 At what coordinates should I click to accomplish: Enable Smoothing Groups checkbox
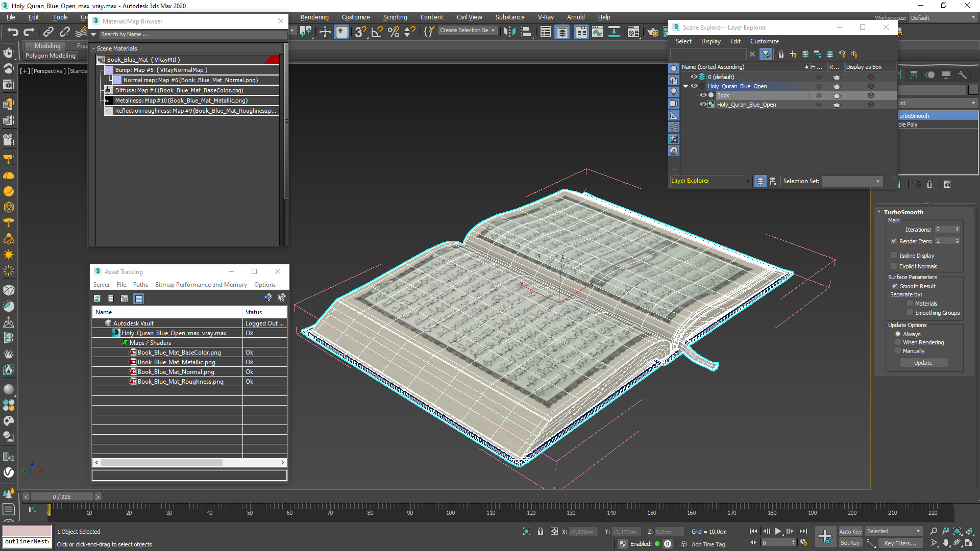910,313
